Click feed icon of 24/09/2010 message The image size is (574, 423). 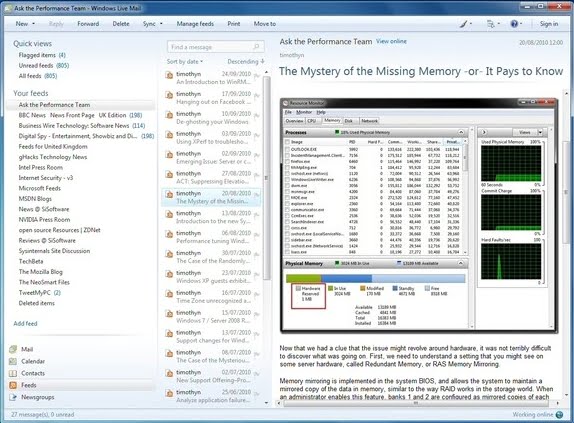(x=169, y=75)
